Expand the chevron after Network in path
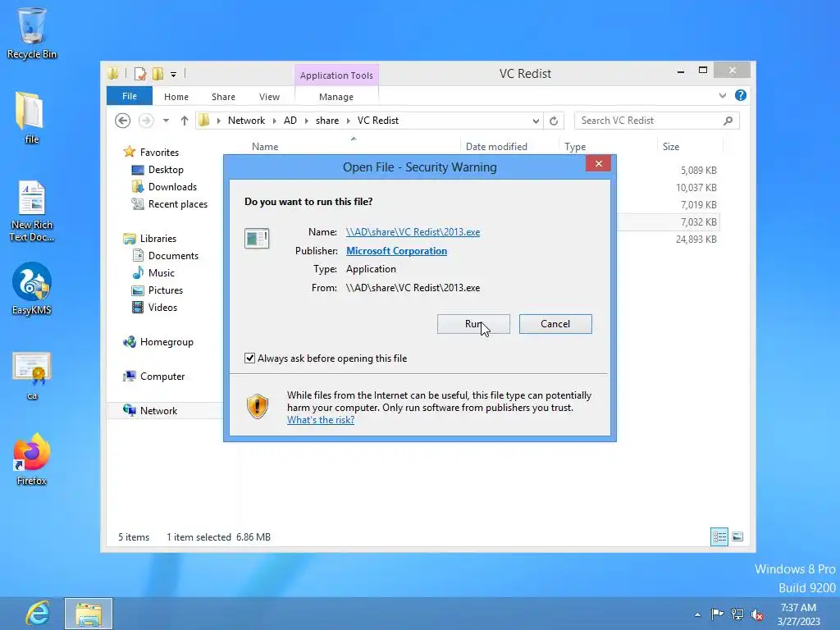Viewport: 840px width, 630px height. (274, 121)
